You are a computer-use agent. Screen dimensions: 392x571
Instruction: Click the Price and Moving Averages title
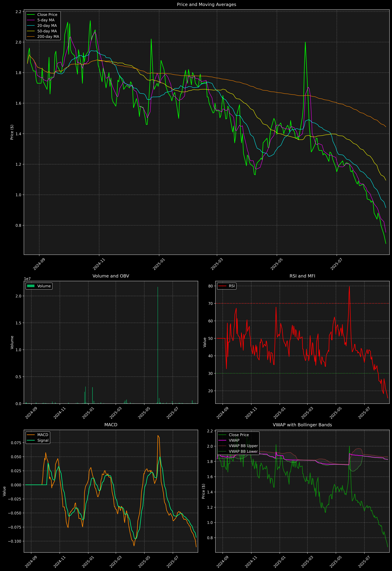[206, 4]
